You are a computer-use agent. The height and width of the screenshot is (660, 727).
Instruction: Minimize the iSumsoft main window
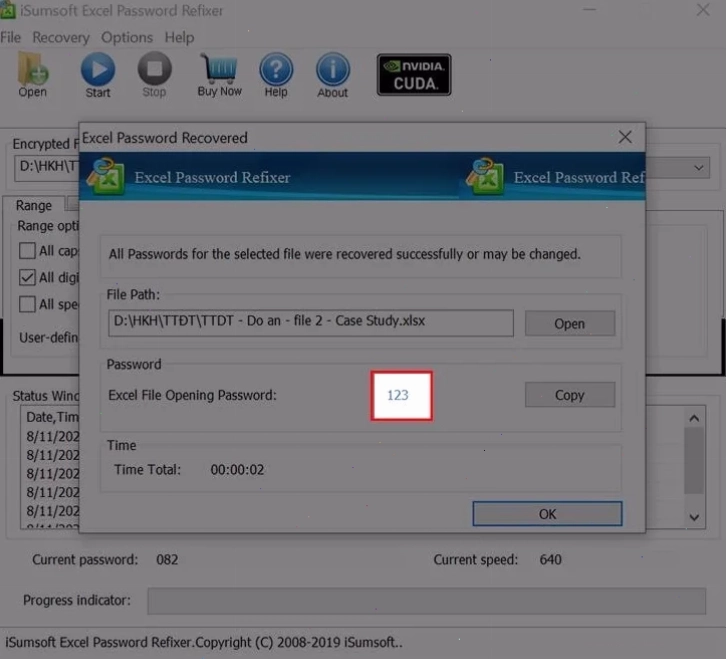[589, 10]
